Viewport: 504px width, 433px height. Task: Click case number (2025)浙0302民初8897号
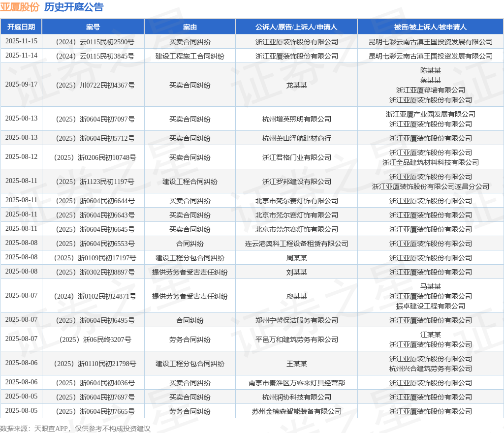coord(93,272)
